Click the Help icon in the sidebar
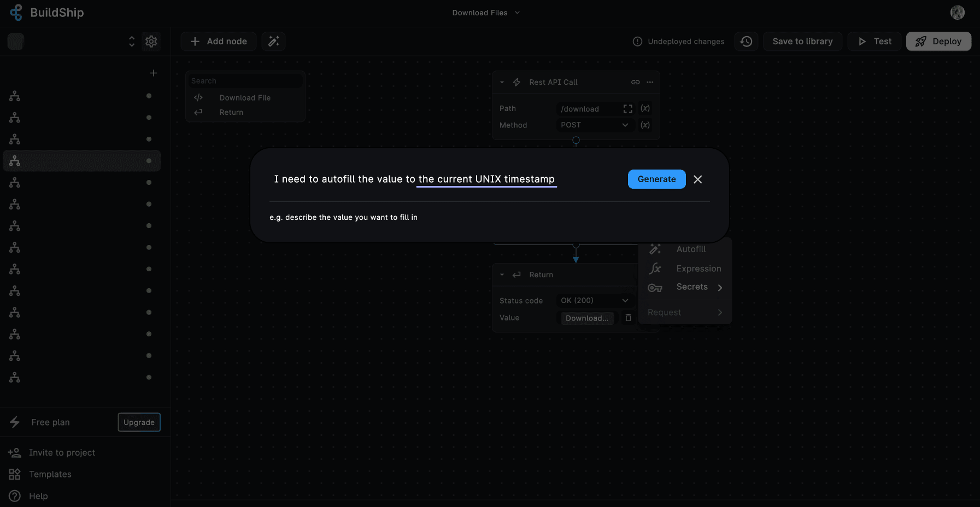This screenshot has height=507, width=980. point(15,496)
